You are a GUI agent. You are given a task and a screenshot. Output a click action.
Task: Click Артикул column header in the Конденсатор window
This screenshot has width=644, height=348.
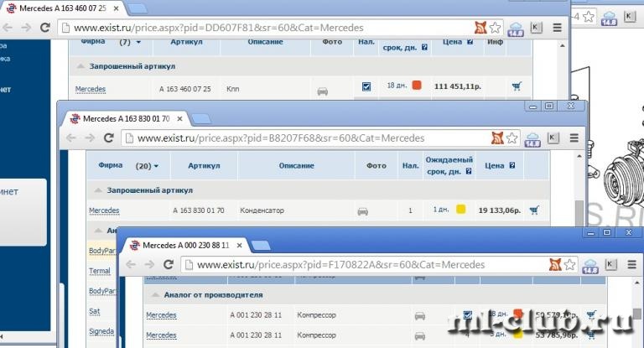click(204, 166)
